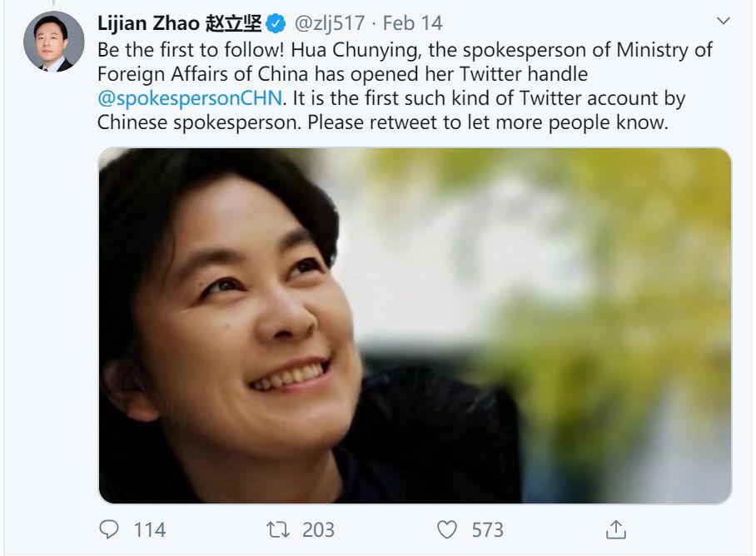Like the tweet with the heart icon
Viewport: 756px width, 556px height.
tap(447, 529)
